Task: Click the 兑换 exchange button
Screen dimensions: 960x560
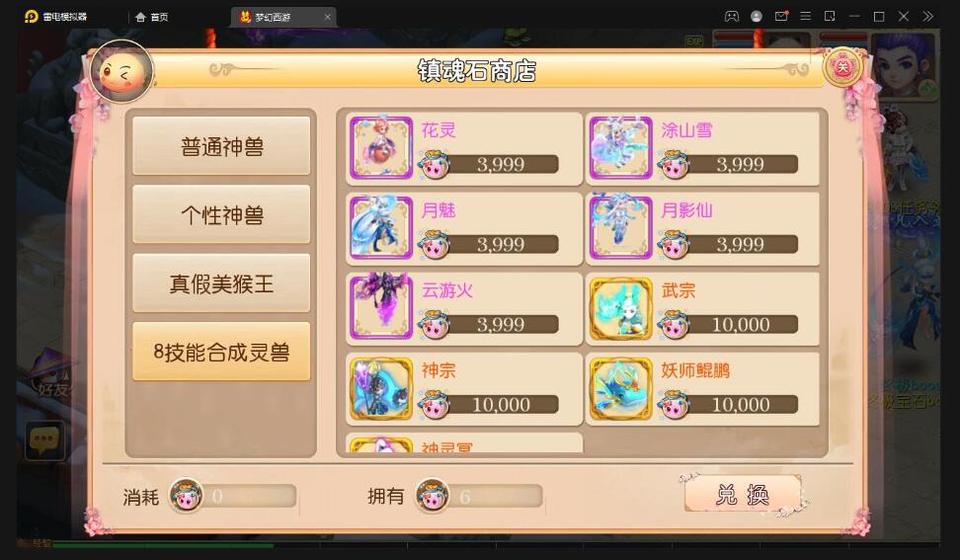Action: pyautogui.click(x=743, y=494)
